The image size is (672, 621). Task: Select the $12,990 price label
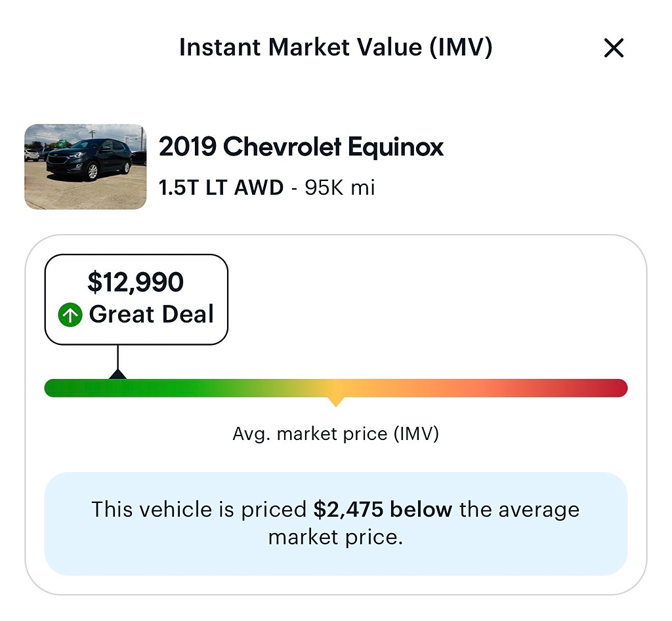click(x=135, y=282)
